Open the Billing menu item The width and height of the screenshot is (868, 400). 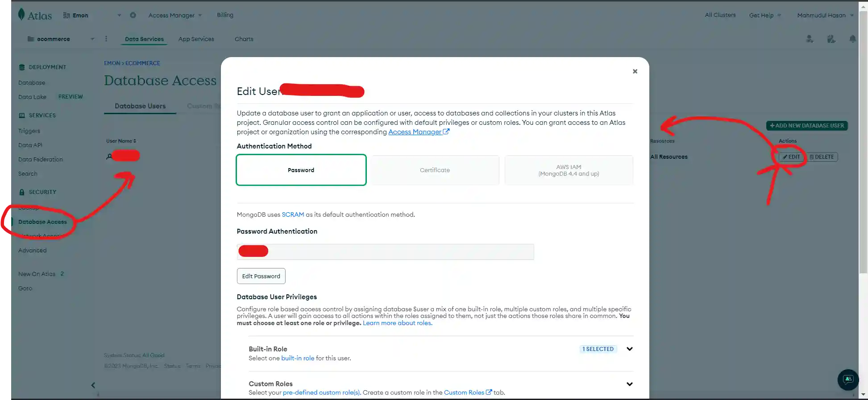(x=225, y=15)
